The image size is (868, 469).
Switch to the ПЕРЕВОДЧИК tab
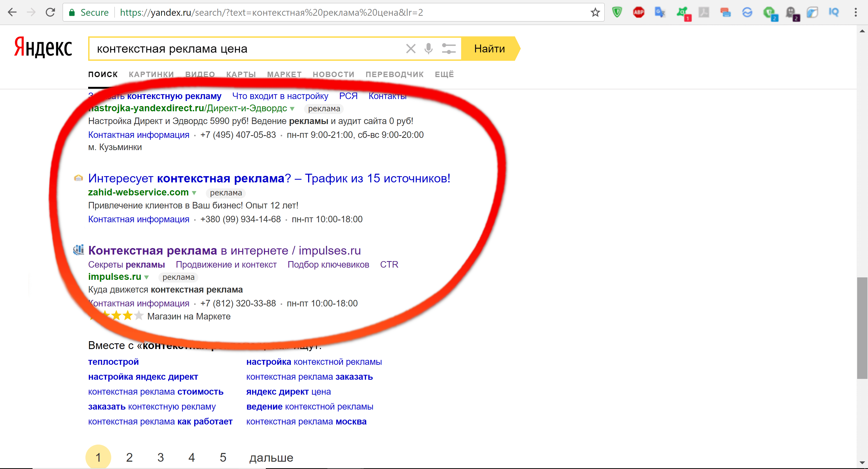[395, 74]
